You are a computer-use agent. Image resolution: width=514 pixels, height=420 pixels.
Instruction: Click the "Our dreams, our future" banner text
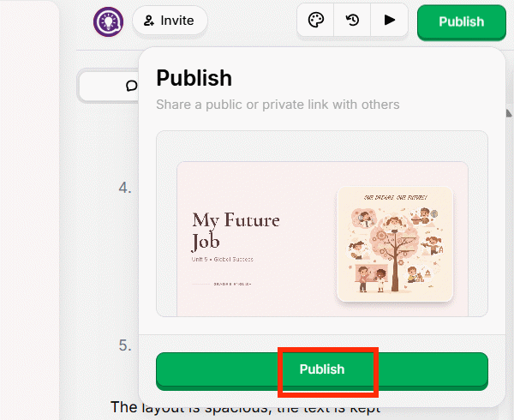395,196
